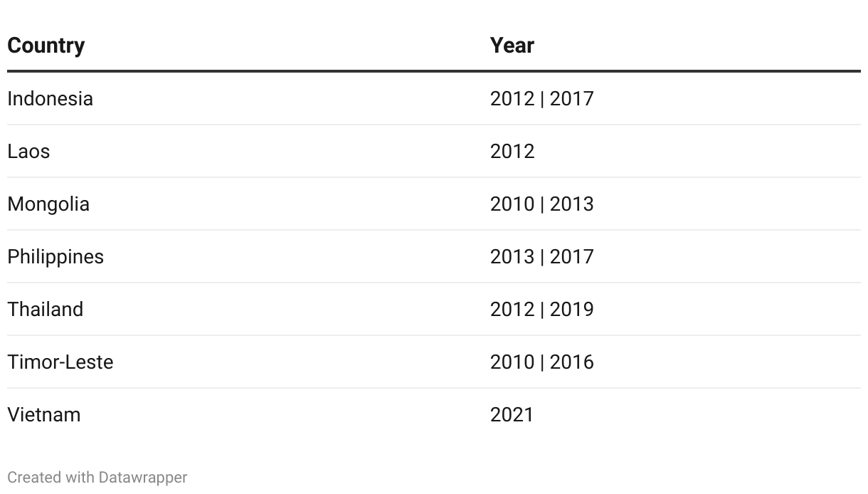Click Mongolia's year value 2010 | 2013

(x=542, y=204)
